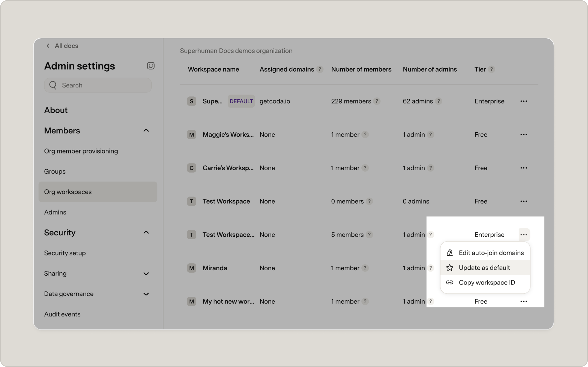Click the pencil icon next to Edit auto-join domains
Image resolution: width=588 pixels, height=367 pixels.
pyautogui.click(x=450, y=253)
